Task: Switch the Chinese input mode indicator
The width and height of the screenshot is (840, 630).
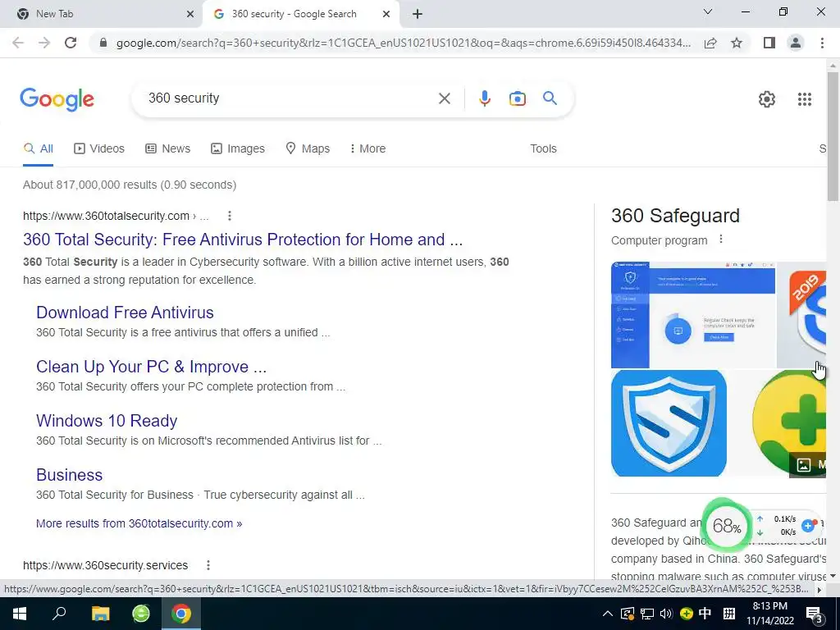Action: coord(705,614)
